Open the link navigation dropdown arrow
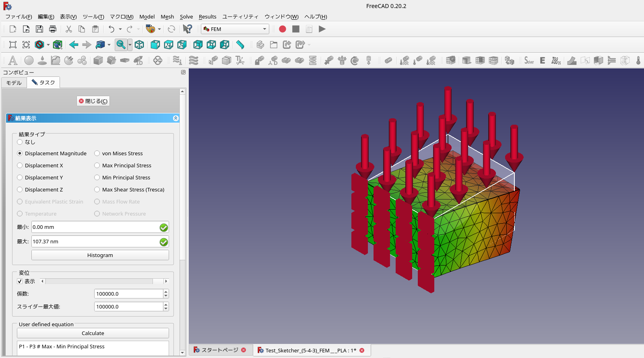This screenshot has height=358, width=644. (x=109, y=45)
